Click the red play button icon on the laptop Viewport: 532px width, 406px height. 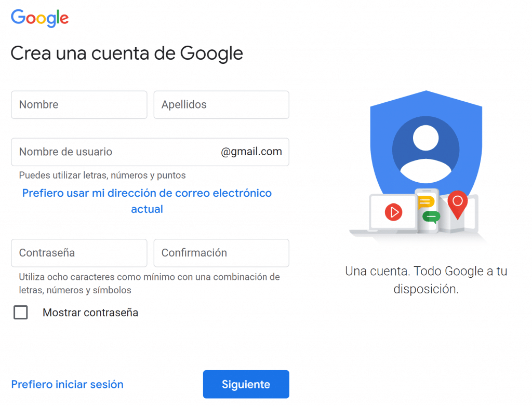[394, 212]
